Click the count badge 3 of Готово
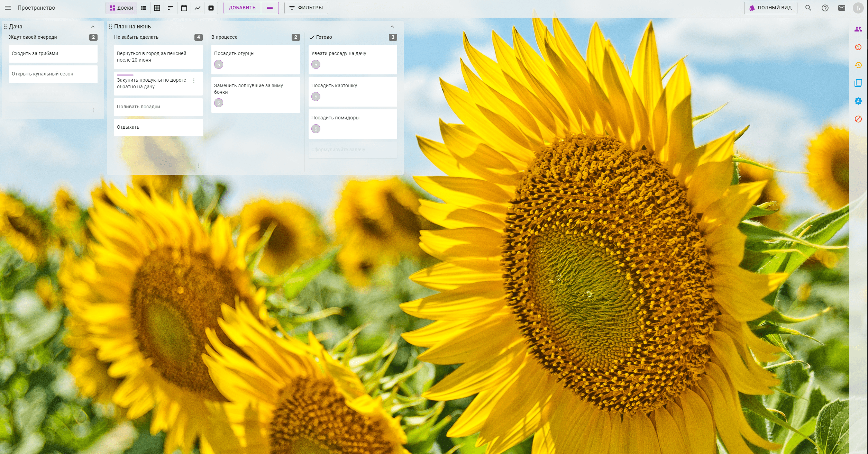Viewport: 868px width, 454px height. click(x=393, y=37)
